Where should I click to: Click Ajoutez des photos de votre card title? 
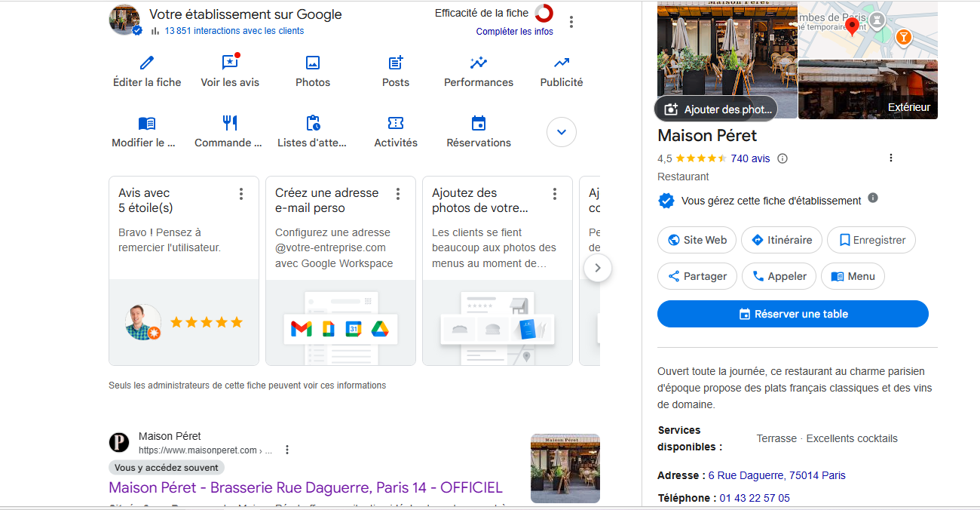pyautogui.click(x=480, y=200)
